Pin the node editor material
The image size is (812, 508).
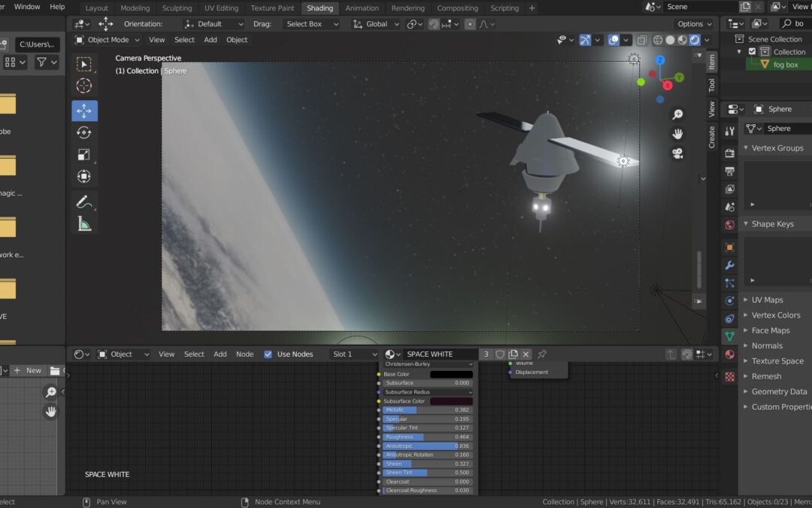click(542, 354)
